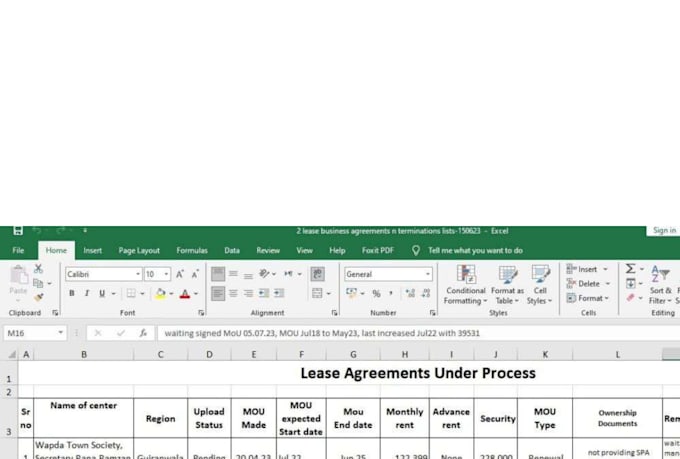Image resolution: width=680 pixels, height=459 pixels.
Task: Click the AutoSum sigma icon
Action: 631,269
